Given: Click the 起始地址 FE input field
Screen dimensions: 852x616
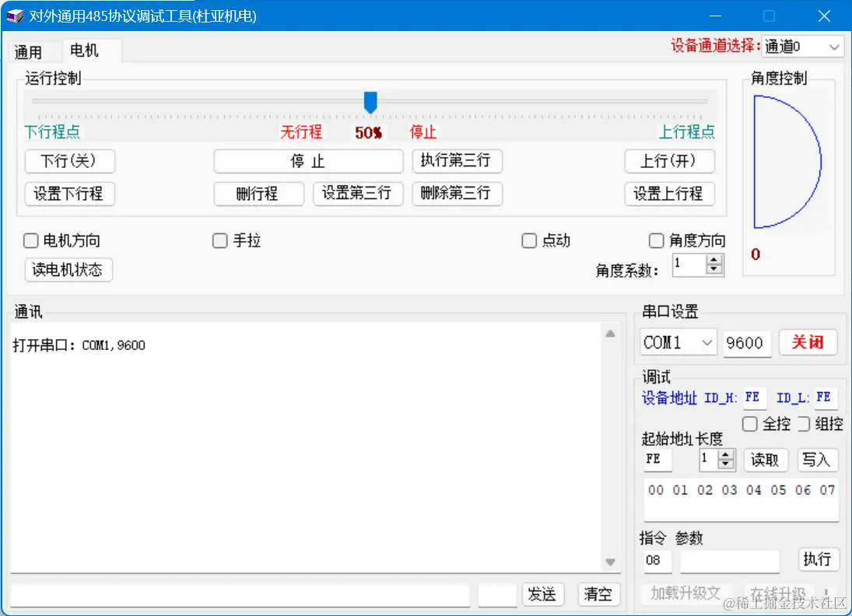Looking at the screenshot, I should click(x=658, y=460).
